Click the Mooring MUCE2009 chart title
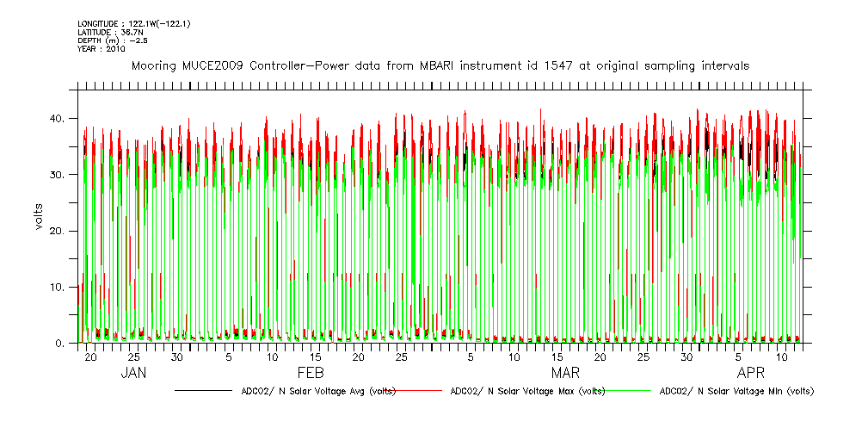 coord(440,65)
